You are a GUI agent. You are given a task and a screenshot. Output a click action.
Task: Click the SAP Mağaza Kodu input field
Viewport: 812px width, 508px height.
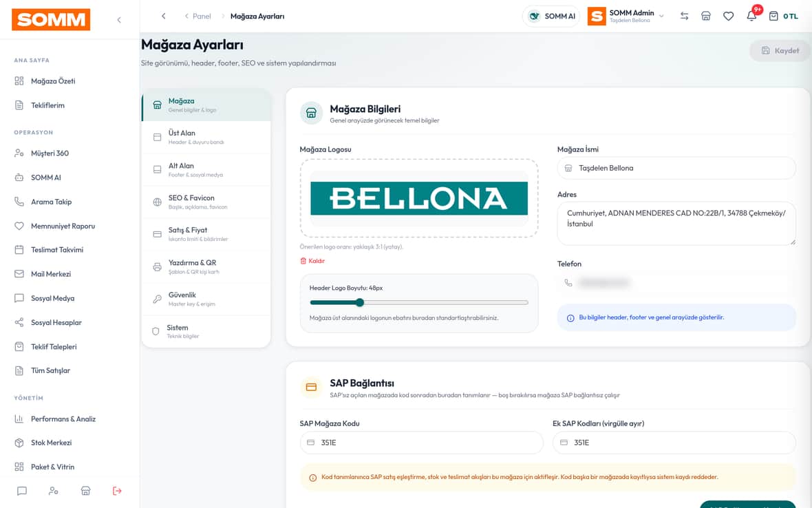tap(422, 443)
